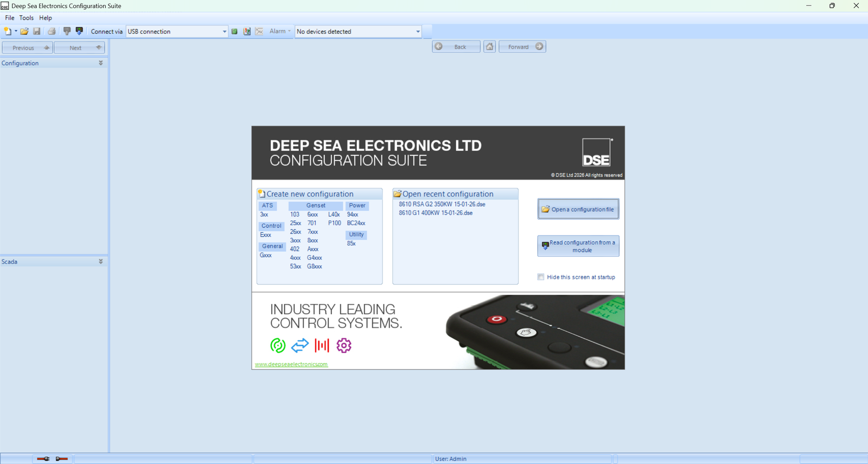
Task: Click the printer toolbar icon
Action: (52, 31)
